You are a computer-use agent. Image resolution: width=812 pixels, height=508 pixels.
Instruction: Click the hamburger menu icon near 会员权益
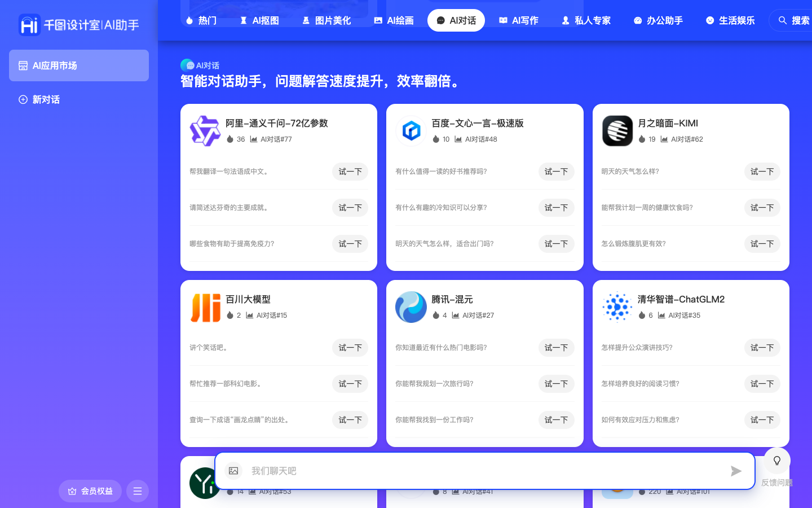[x=138, y=491]
